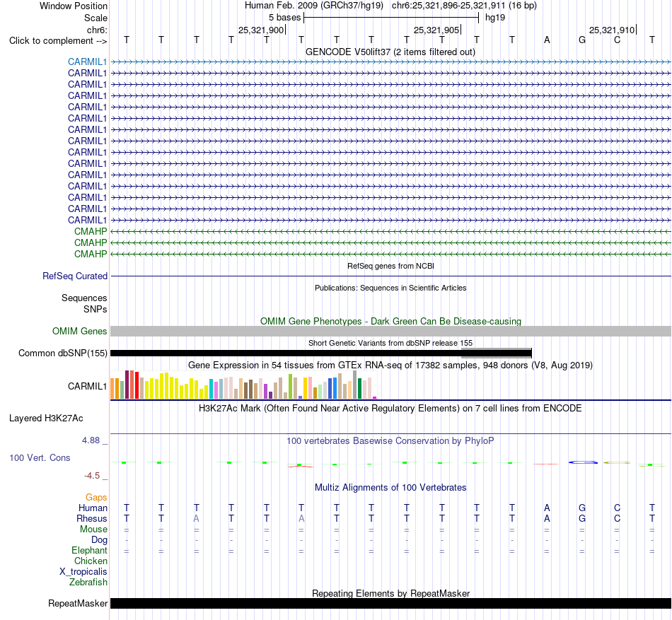The width and height of the screenshot is (672, 620).
Task: Click the tall gray GTEx expression bar
Action: tap(355, 385)
